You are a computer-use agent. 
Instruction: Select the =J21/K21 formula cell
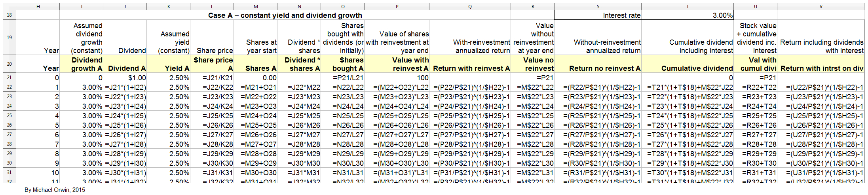click(x=212, y=78)
